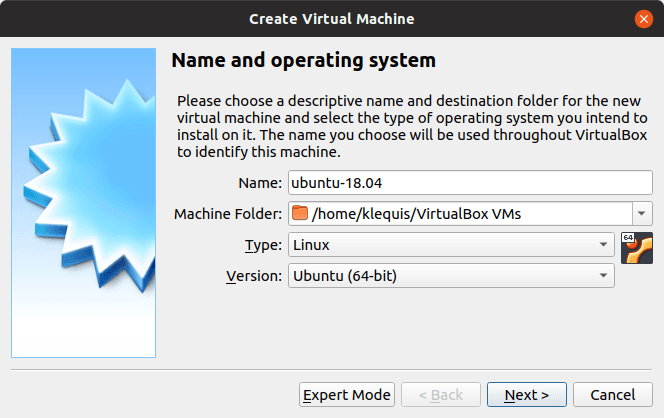Click the 'Name and operating system' heading
This screenshot has height=418, width=664.
[x=304, y=60]
